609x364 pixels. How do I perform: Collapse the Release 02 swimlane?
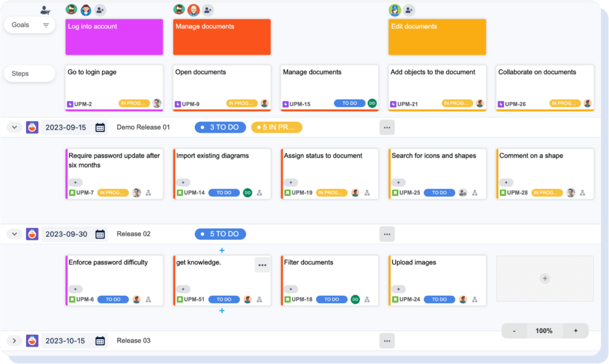(x=15, y=234)
